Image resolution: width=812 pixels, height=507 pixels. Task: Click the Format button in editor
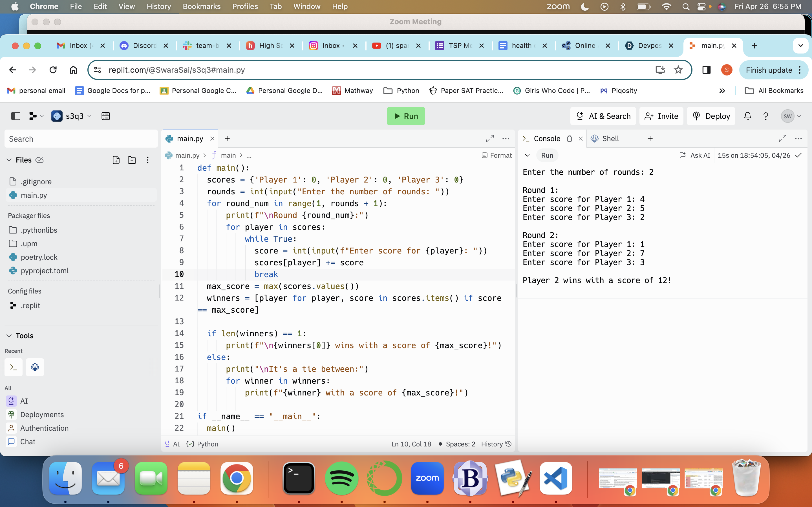pyautogui.click(x=497, y=155)
